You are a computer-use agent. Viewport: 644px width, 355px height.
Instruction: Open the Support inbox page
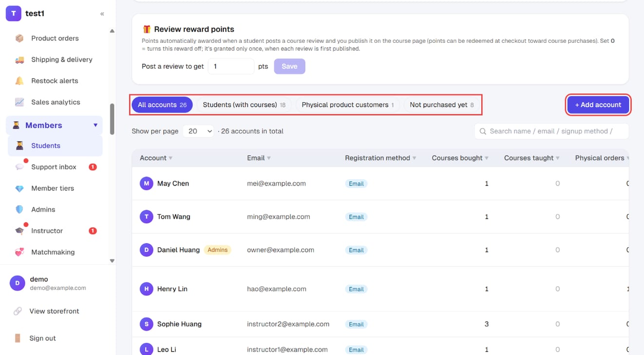(55, 167)
